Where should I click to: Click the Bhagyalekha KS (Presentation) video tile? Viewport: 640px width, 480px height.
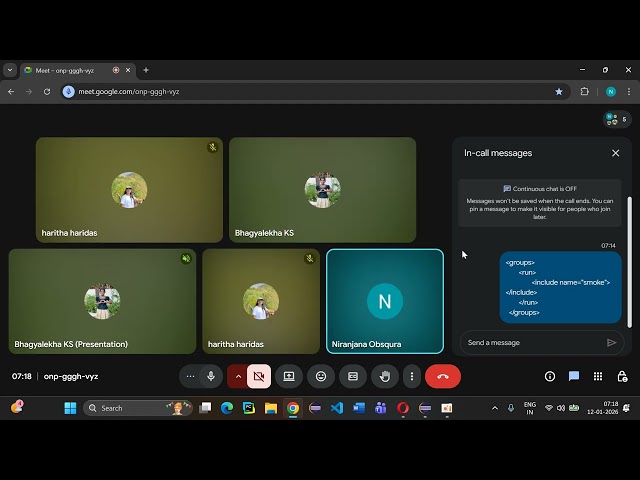pos(102,300)
